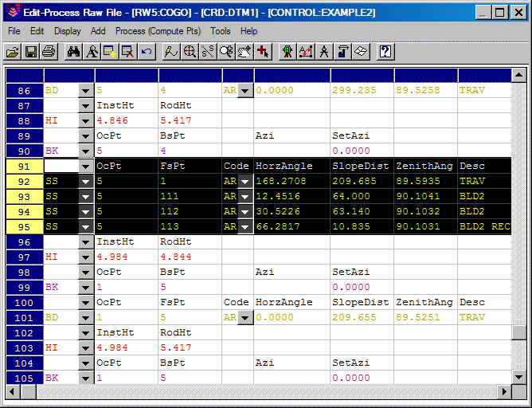
Task: Click horizontal angle cell 168.2708
Action: (291, 181)
